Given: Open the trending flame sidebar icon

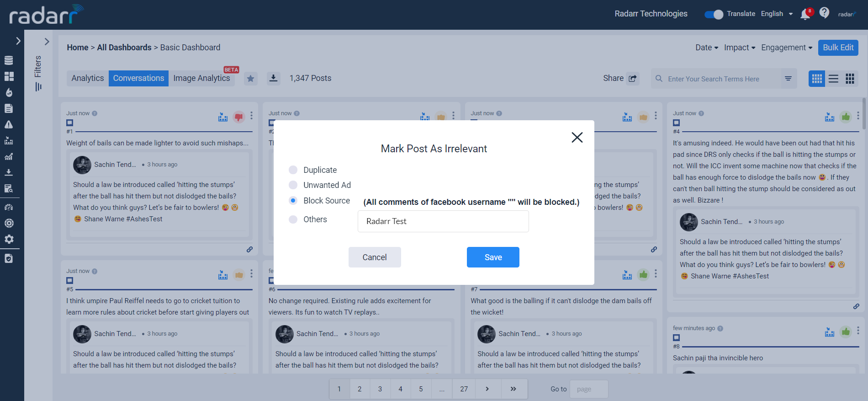Looking at the screenshot, I should (9, 92).
